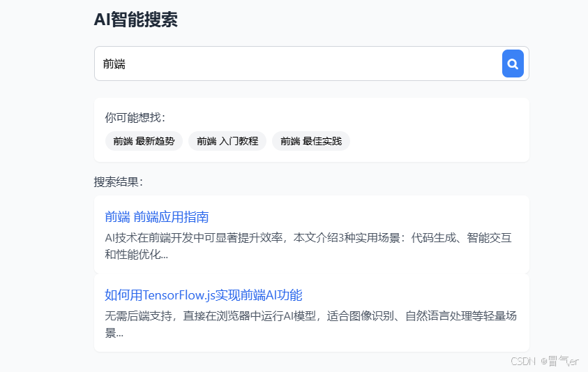The image size is (588, 372).
Task: Click the AI智能搜索 page heading
Action: (136, 20)
